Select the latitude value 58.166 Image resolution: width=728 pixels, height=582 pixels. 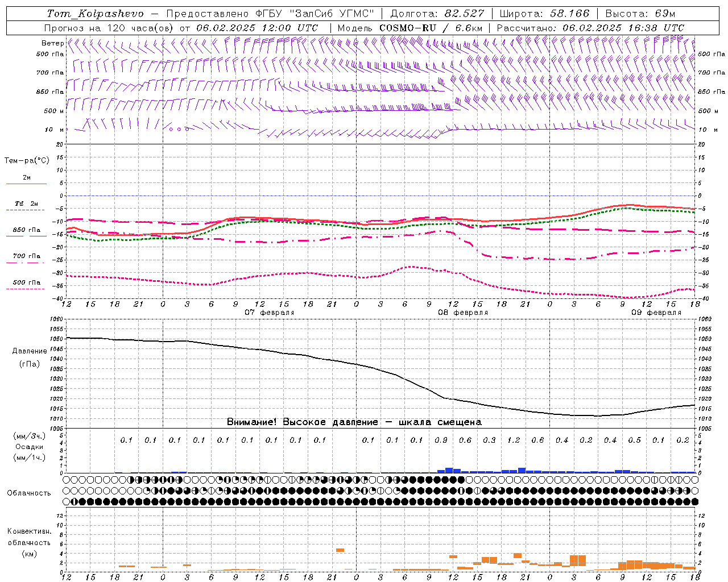pyautogui.click(x=570, y=14)
